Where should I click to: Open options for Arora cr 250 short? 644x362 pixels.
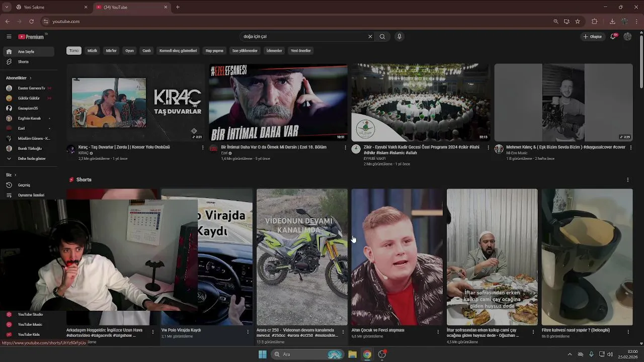(343, 332)
